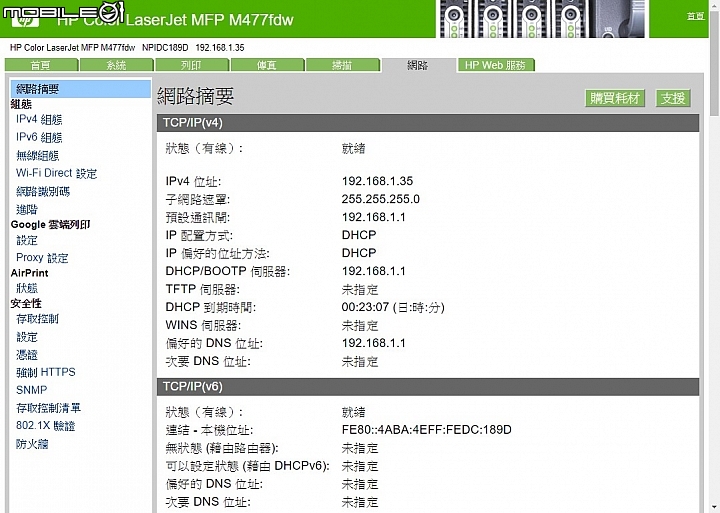Open 狀態 under AirPrint

point(27,288)
